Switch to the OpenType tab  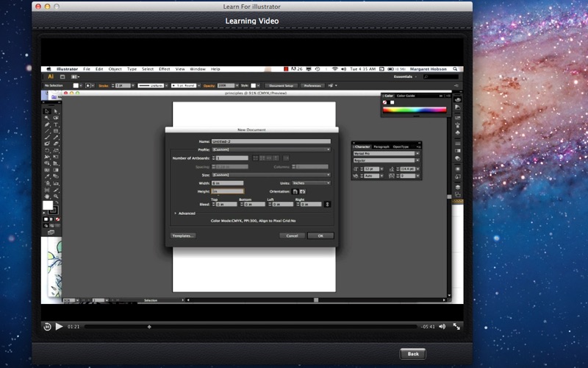[401, 146]
